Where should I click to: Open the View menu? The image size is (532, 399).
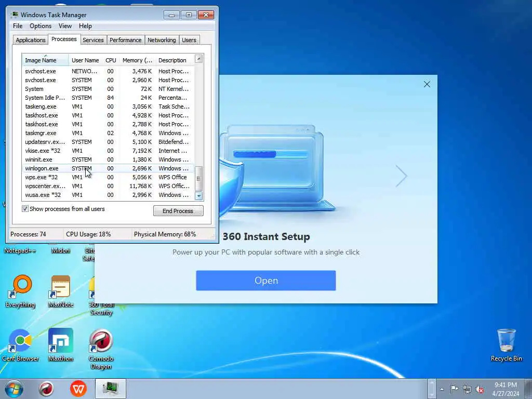click(x=65, y=26)
